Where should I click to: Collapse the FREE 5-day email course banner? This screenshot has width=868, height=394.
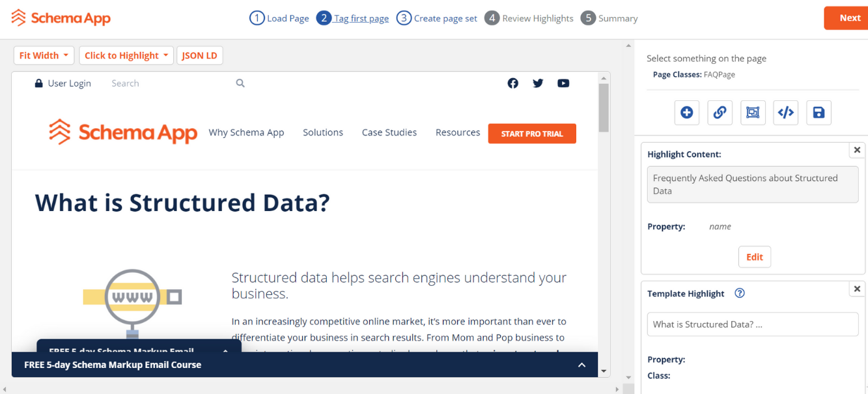[x=581, y=365]
